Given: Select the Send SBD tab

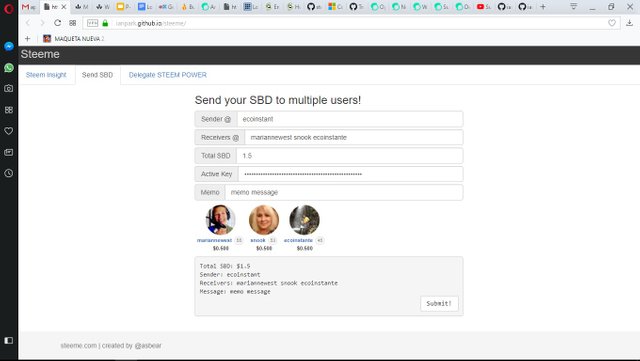Looking at the screenshot, I should pos(97,75).
